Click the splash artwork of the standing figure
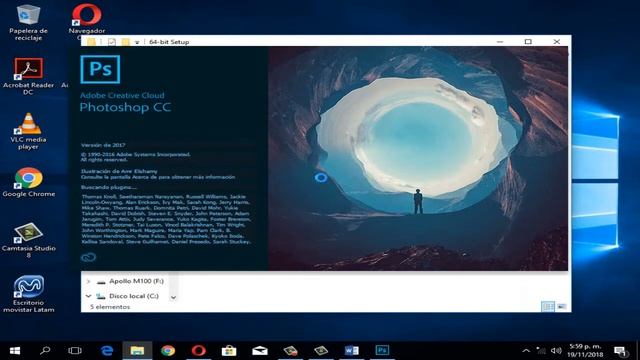Screen dimensions: 640x360 pos(418,201)
